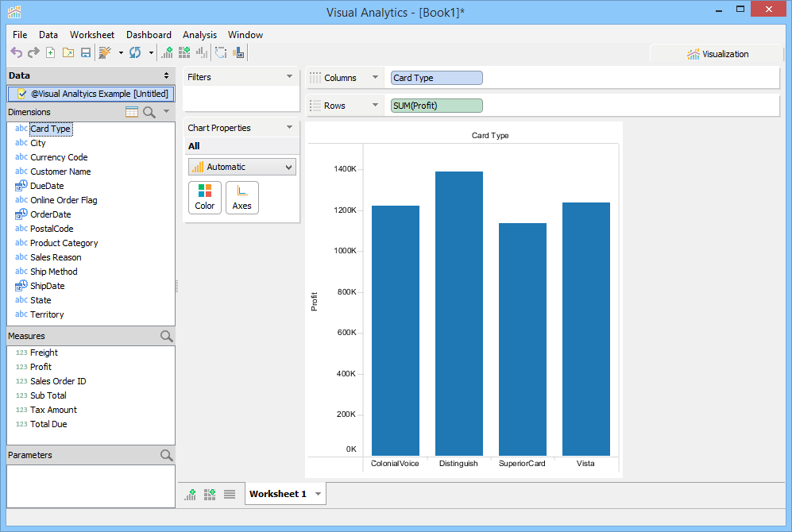Select the Card Type dimension
Screen dimensions: 792x532
(51, 129)
